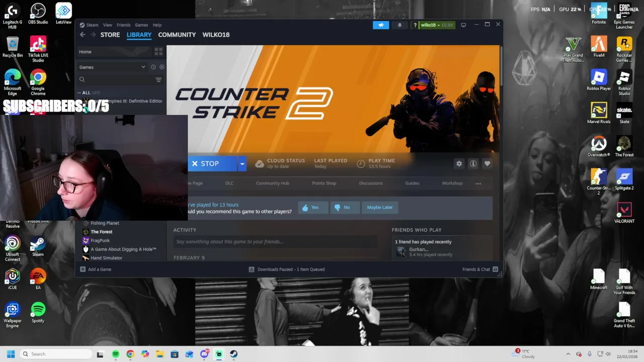
Task: Open VALORANT desktop icon
Action: point(624,213)
